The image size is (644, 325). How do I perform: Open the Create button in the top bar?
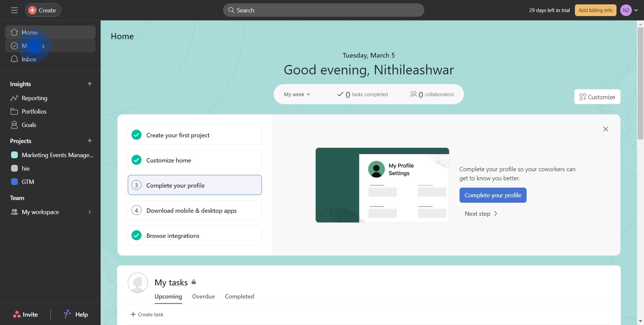[x=43, y=10]
